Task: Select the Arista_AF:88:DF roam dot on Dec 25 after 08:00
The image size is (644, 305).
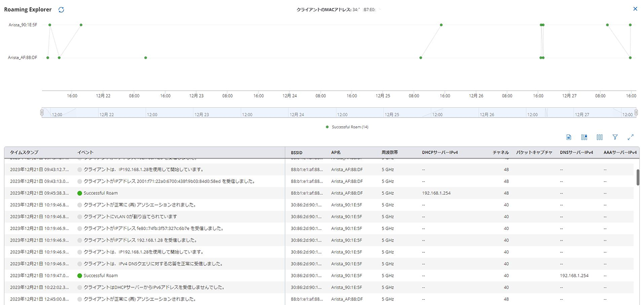Action: tap(421, 57)
